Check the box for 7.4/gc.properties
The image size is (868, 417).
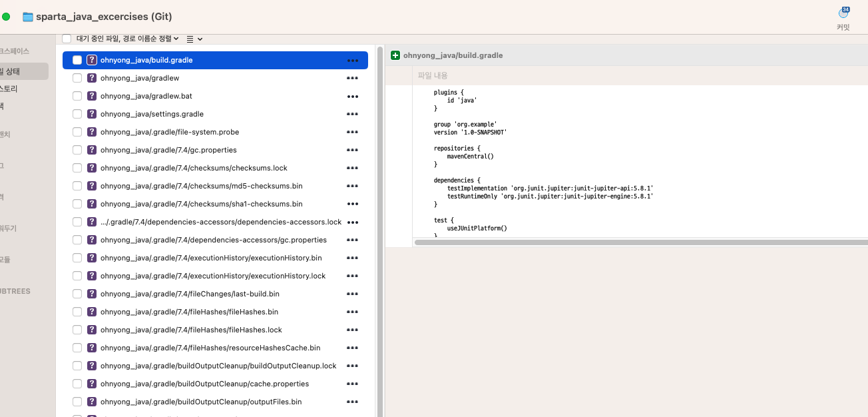pos(77,150)
